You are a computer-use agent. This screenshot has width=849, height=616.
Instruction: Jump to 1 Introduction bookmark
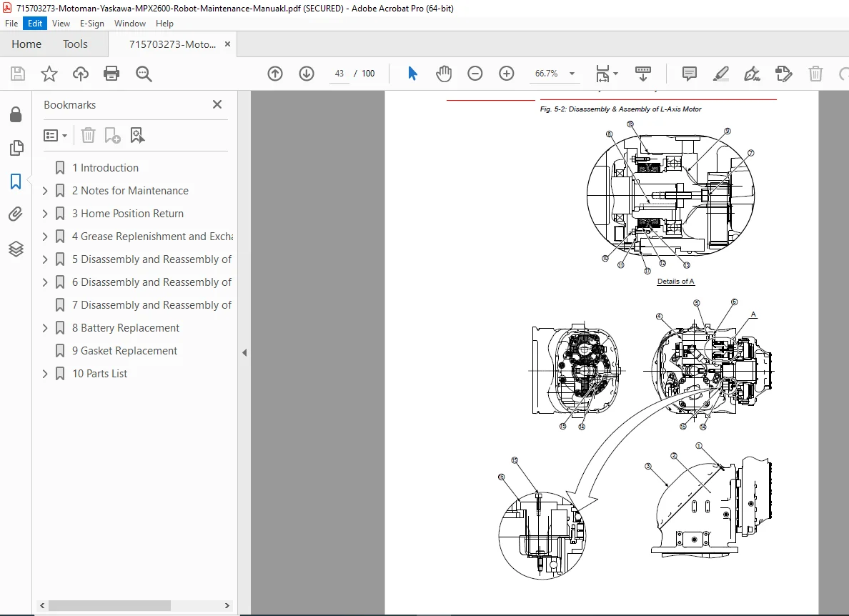click(106, 168)
